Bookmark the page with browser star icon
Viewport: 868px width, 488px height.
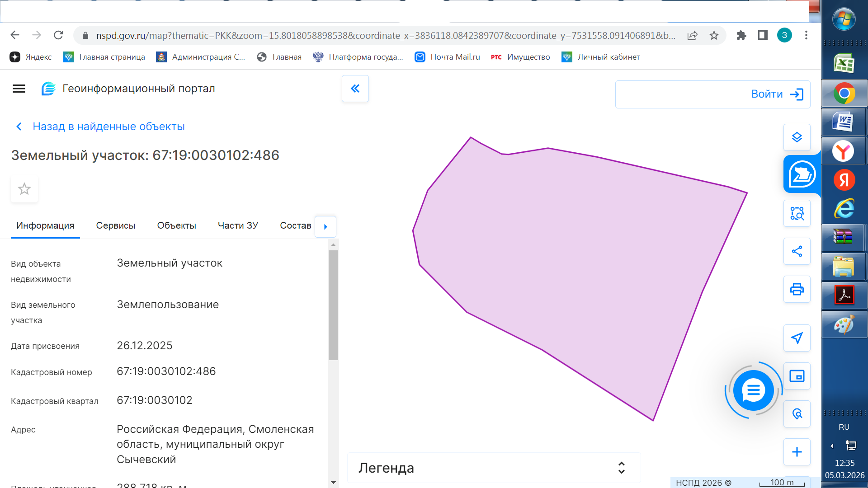pyautogui.click(x=714, y=35)
